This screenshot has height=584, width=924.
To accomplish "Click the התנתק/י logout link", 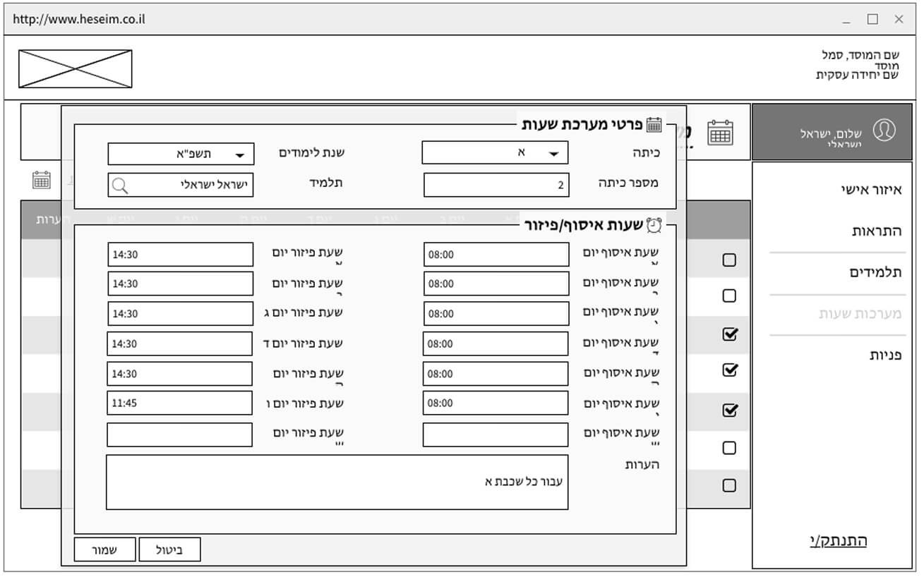I will pyautogui.click(x=838, y=541).
